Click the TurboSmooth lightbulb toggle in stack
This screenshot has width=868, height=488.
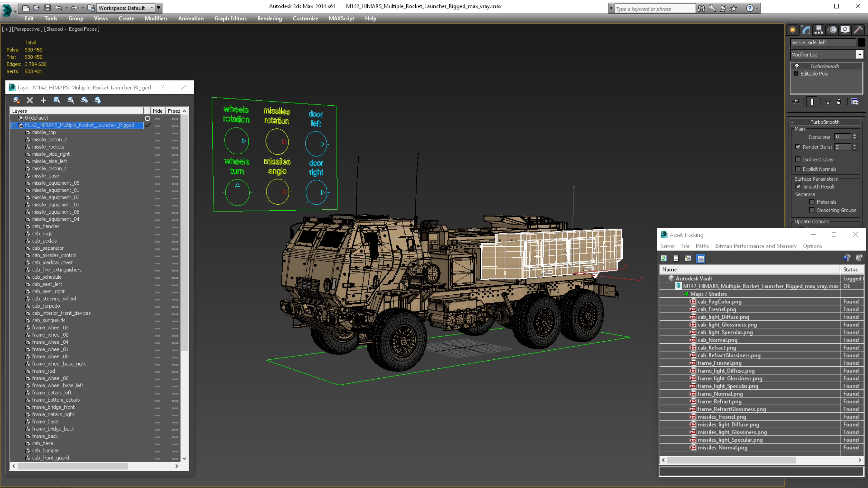click(x=797, y=66)
